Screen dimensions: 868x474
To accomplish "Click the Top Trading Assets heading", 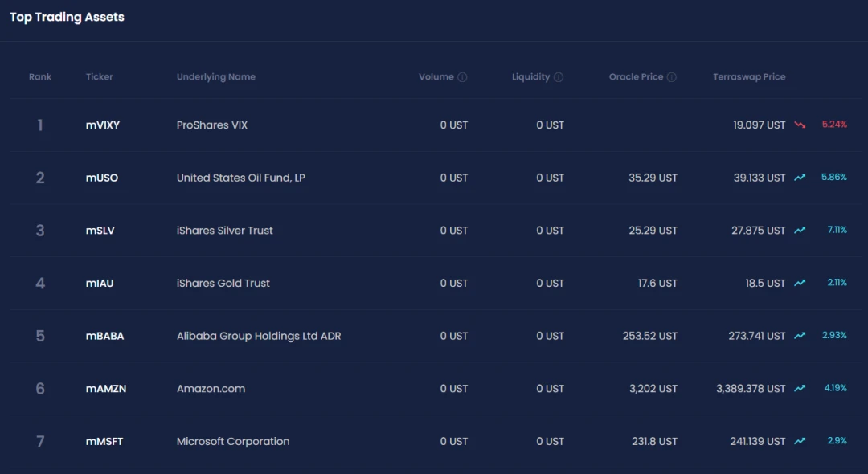I will (68, 17).
